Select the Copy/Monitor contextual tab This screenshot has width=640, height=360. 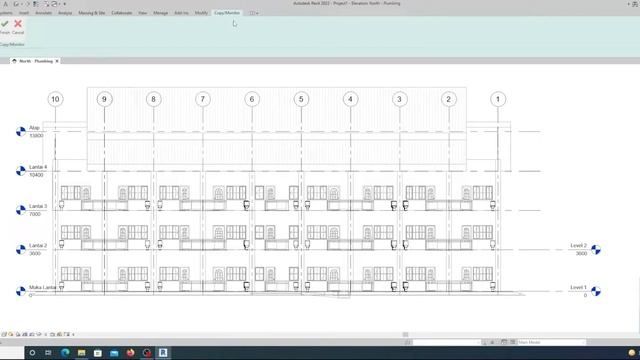[227, 13]
